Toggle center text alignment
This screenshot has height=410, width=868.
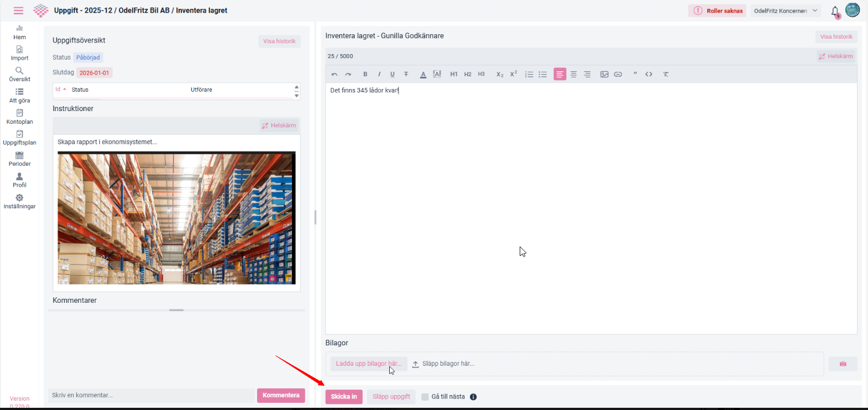pos(573,74)
